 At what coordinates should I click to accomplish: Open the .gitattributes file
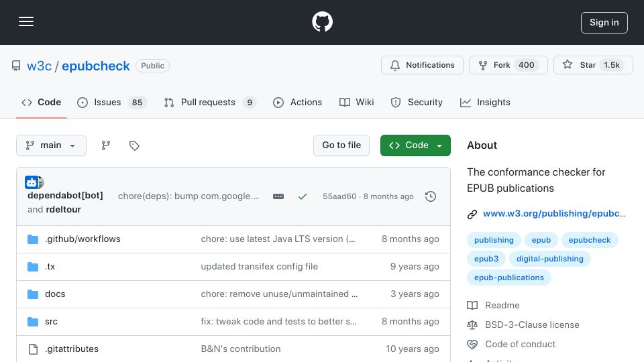(72, 349)
